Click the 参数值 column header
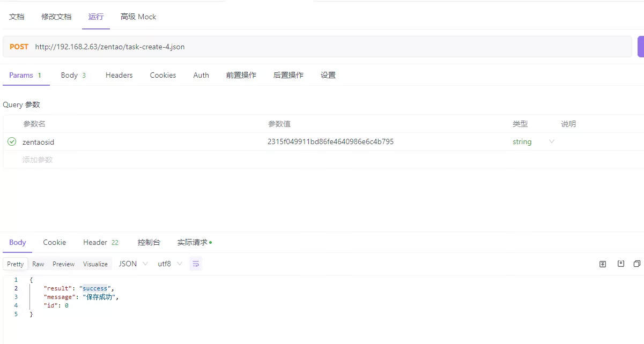Image resolution: width=644 pixels, height=344 pixels. coord(279,124)
